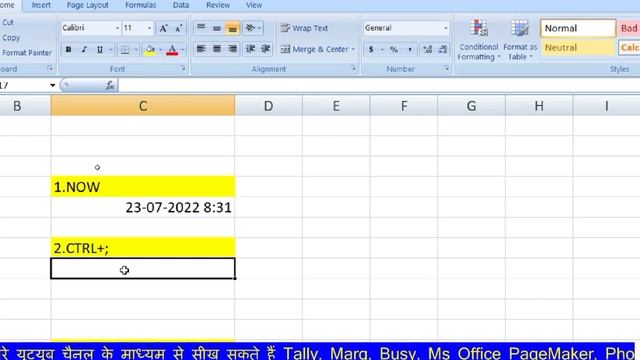Image resolution: width=640 pixels, height=360 pixels.
Task: Click the Borders icon
Action: 125,49
